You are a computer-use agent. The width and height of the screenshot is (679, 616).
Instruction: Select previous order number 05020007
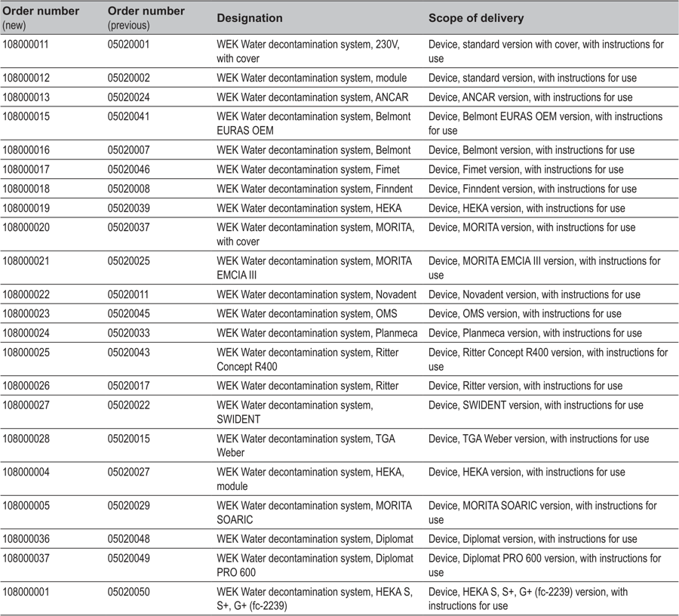coord(128,150)
